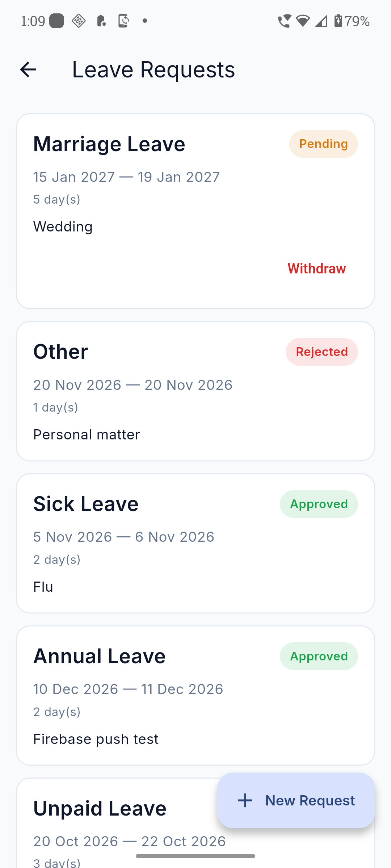Image resolution: width=391 pixels, height=868 pixels.
Task: Tap the Wi-Fi calling phone icon
Action: point(284,21)
